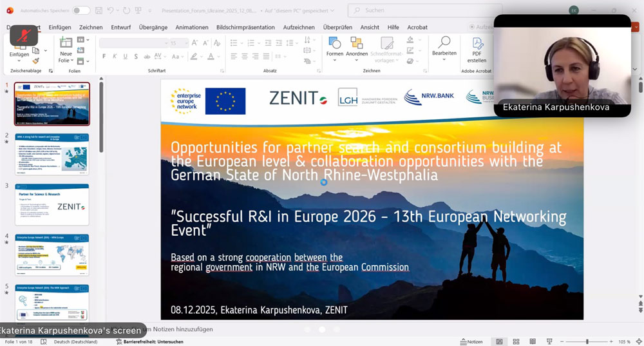644x346 pixels.
Task: Click the fit slide to window icon
Action: (637, 341)
